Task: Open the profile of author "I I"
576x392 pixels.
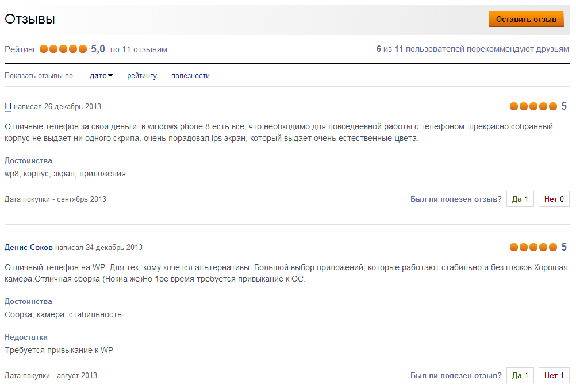Action: (x=8, y=106)
